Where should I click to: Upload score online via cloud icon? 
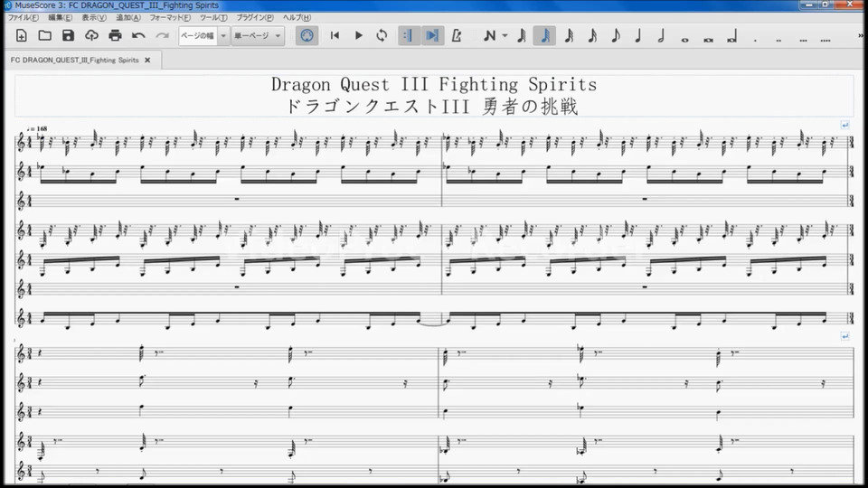91,36
